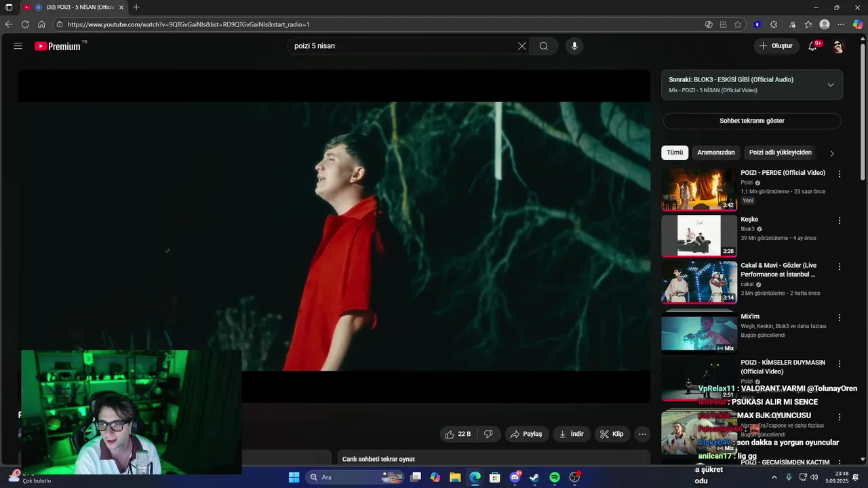Screen dimensions: 868x488
Task: Open YouTube account avatar menu
Action: click(838, 46)
